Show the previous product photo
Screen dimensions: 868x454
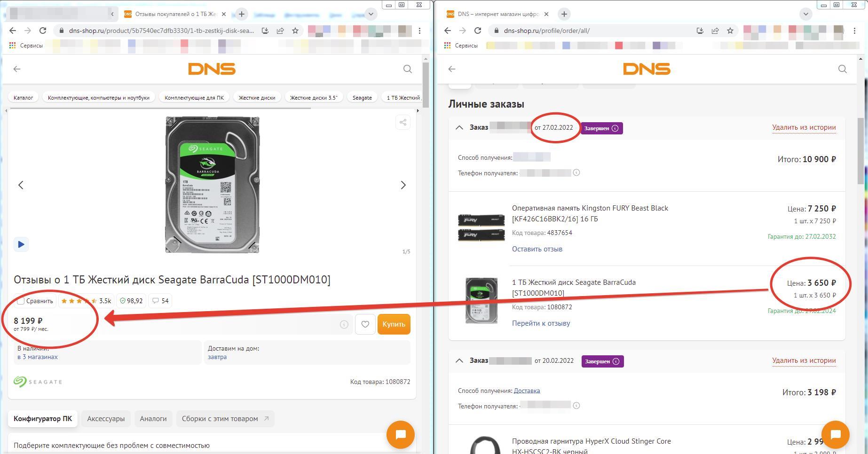(x=21, y=185)
